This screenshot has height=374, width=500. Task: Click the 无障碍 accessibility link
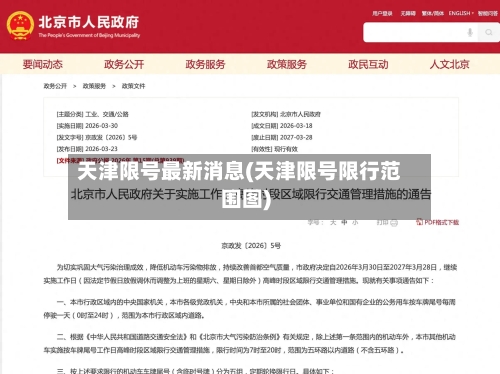pyautogui.click(x=408, y=13)
